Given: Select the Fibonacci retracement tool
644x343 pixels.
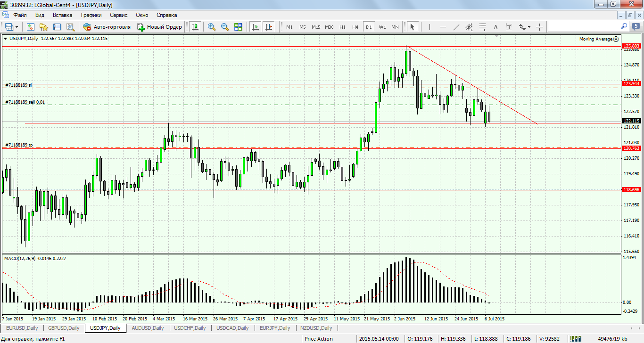Looking at the screenshot, I should [x=483, y=27].
